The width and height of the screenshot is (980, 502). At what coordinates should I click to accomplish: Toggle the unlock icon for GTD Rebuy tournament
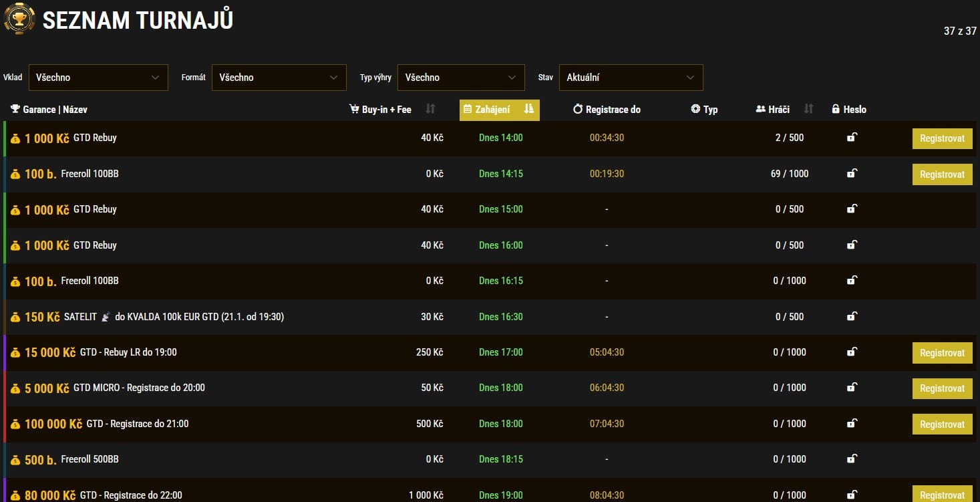852,138
